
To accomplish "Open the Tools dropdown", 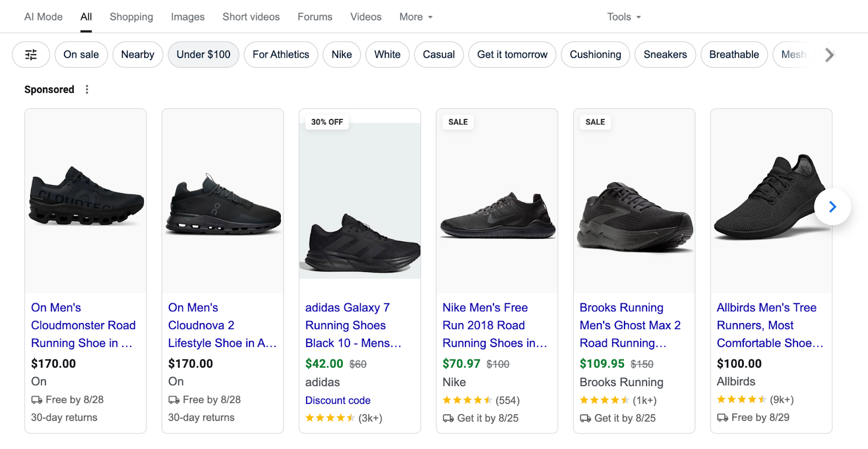I will pos(624,17).
